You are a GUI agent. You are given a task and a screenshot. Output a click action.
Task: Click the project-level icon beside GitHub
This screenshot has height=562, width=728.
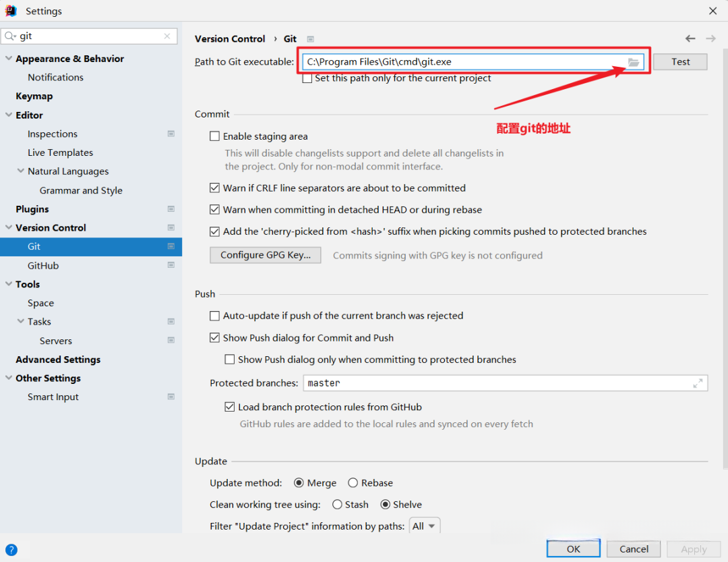point(171,266)
